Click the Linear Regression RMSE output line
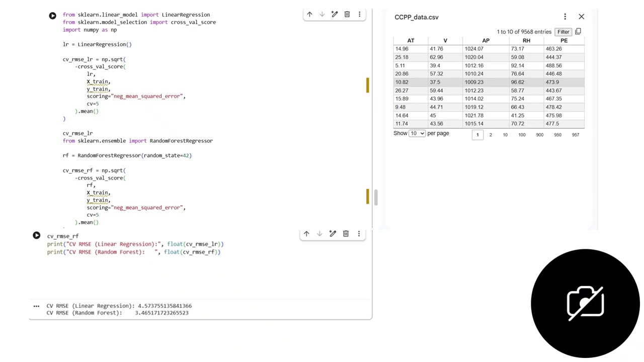Screen dimensions: 644x362 coord(119,306)
